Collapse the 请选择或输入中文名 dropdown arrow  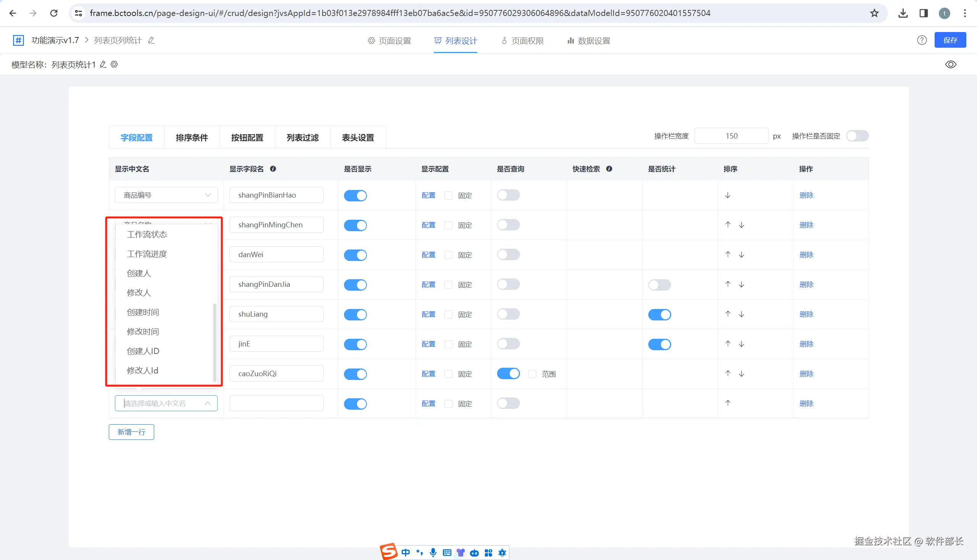click(x=207, y=403)
